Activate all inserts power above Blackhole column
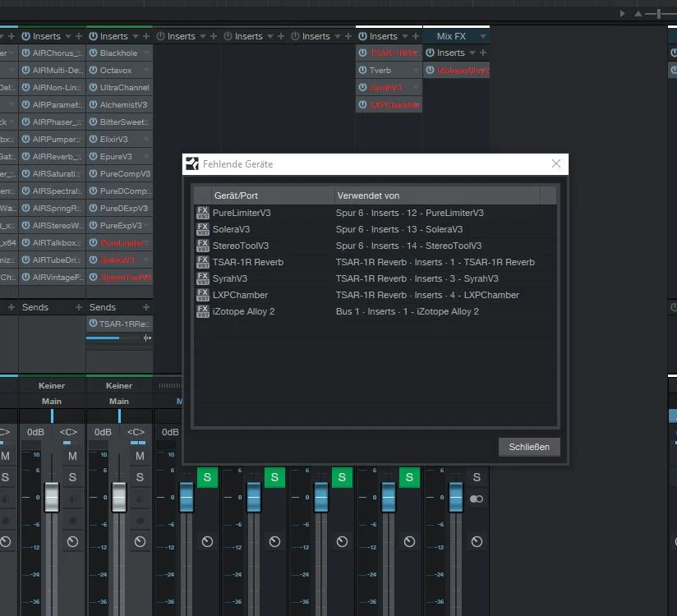 (94, 36)
